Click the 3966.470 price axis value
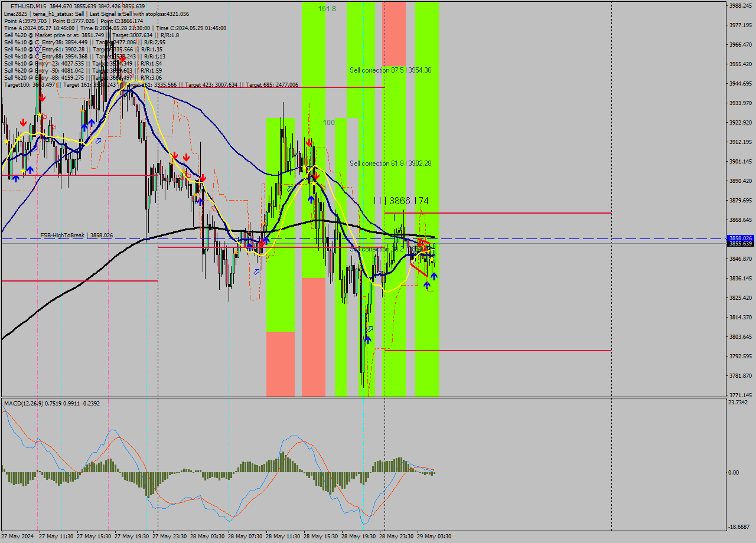 pos(740,44)
